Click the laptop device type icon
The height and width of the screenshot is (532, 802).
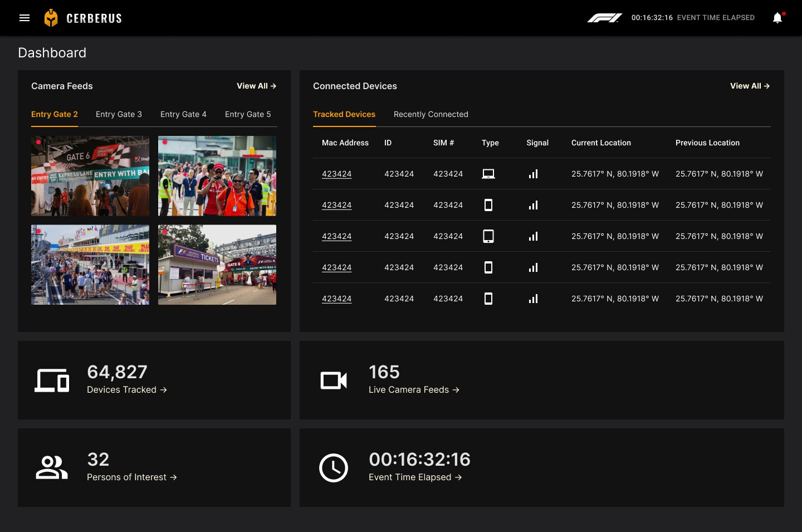pyautogui.click(x=488, y=174)
